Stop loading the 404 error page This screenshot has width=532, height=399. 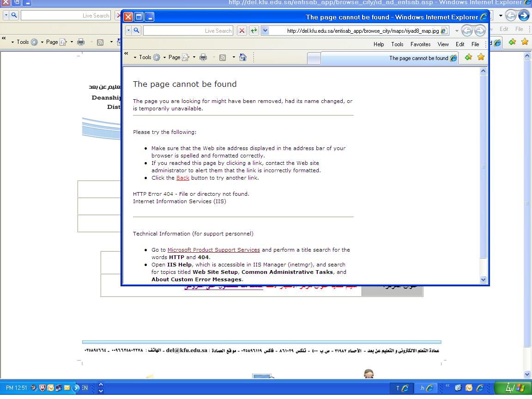point(242,30)
